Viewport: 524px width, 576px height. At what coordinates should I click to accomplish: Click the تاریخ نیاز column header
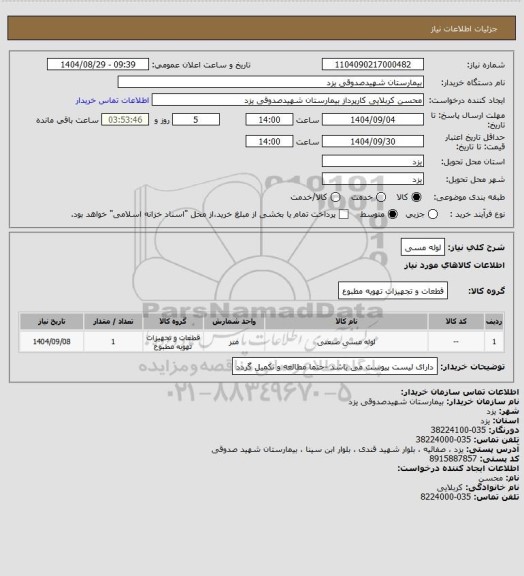point(51,321)
